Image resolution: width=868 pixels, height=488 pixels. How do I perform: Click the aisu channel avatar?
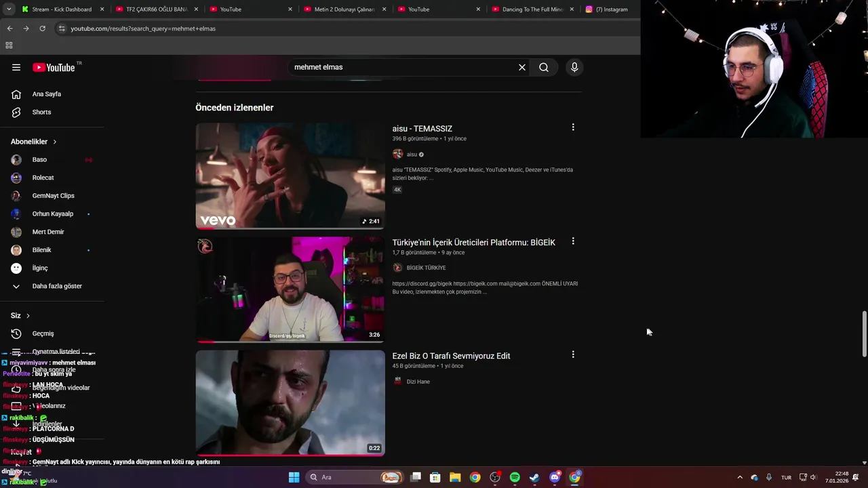[x=397, y=154]
